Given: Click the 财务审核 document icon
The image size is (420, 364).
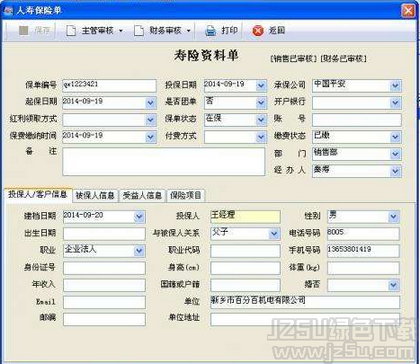Looking at the screenshot, I should (138, 31).
